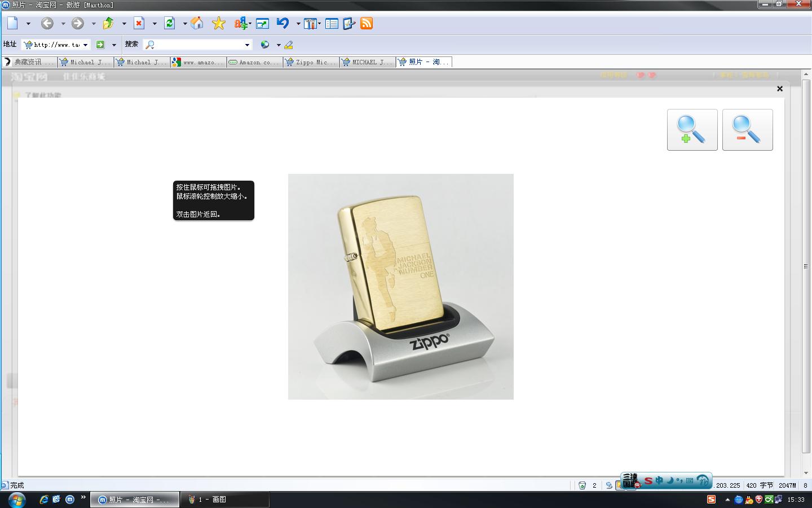Click the page vertical scrollbar
Viewport: 812px width, 508px height.
click(806, 265)
